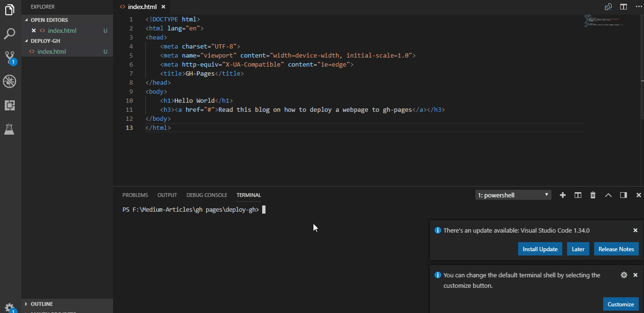Viewport: 644px width, 313px height.
Task: Add a new terminal with plus icon
Action: (x=563, y=195)
